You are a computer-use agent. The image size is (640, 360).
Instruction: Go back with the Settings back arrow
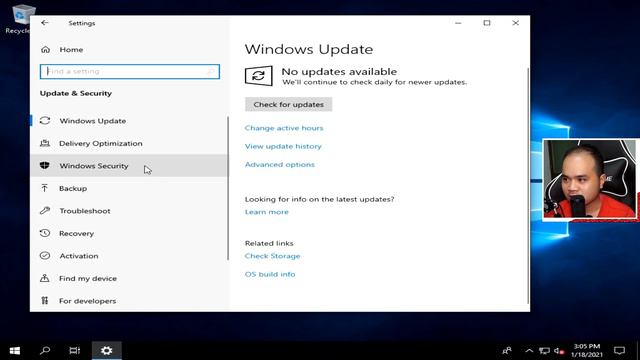44,23
